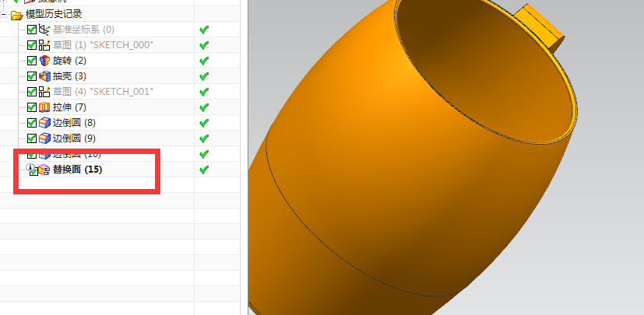Click the datum coordinate system icon of 基准坐标系 (0)

44,30
